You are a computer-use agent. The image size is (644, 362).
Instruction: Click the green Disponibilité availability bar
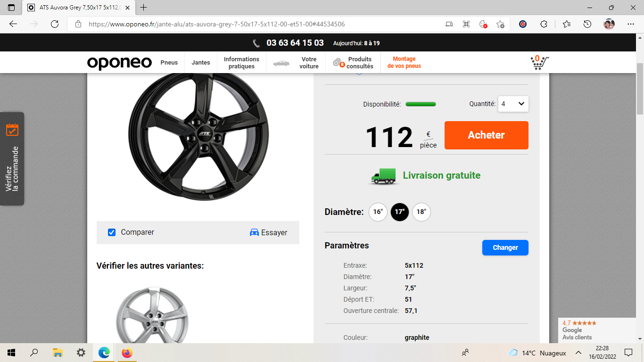pos(421,104)
